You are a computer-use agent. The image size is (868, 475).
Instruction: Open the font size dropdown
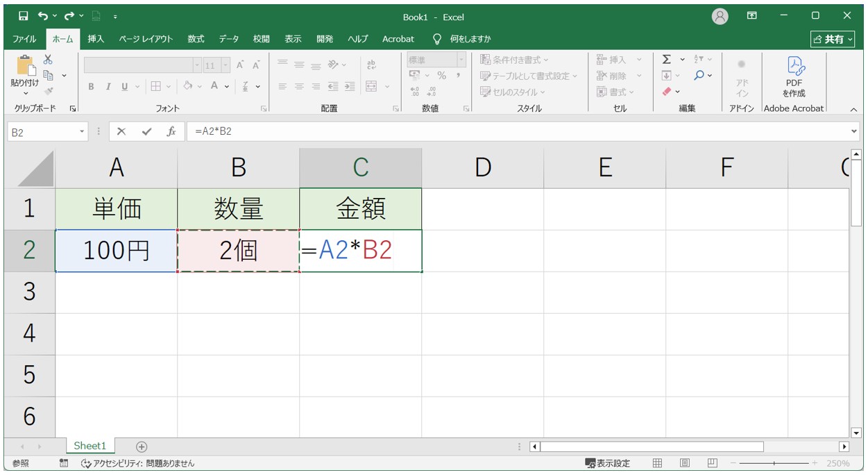tap(225, 65)
